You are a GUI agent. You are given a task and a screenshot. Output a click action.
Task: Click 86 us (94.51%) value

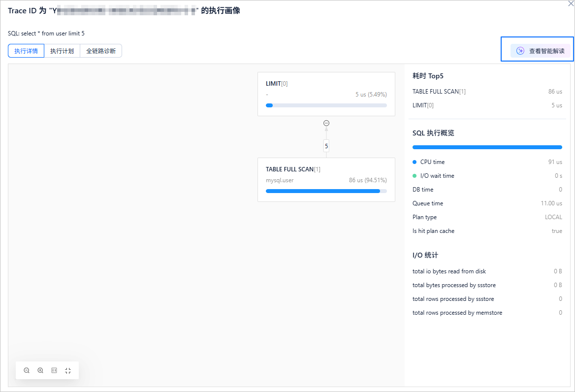tap(368, 180)
